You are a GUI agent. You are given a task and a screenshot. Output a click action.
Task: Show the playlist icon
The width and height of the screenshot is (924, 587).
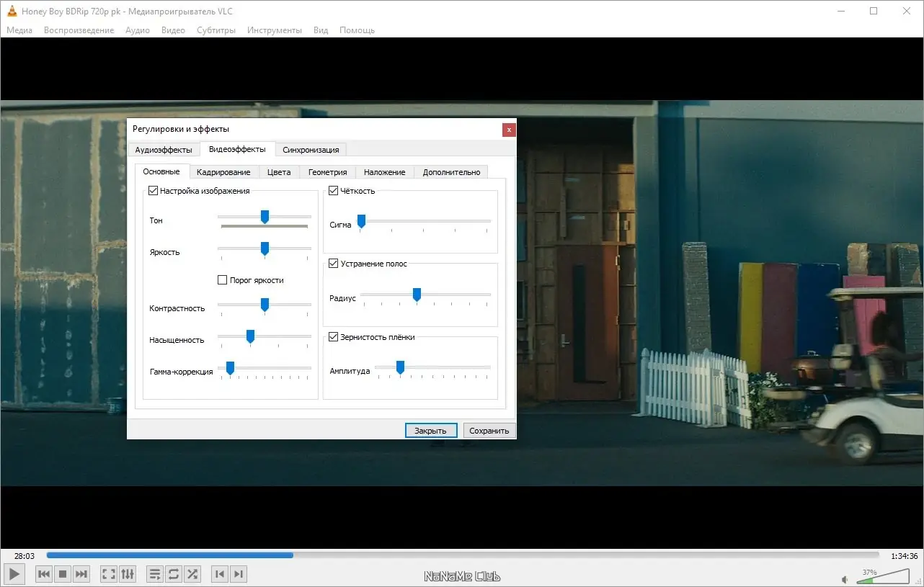[x=155, y=574]
